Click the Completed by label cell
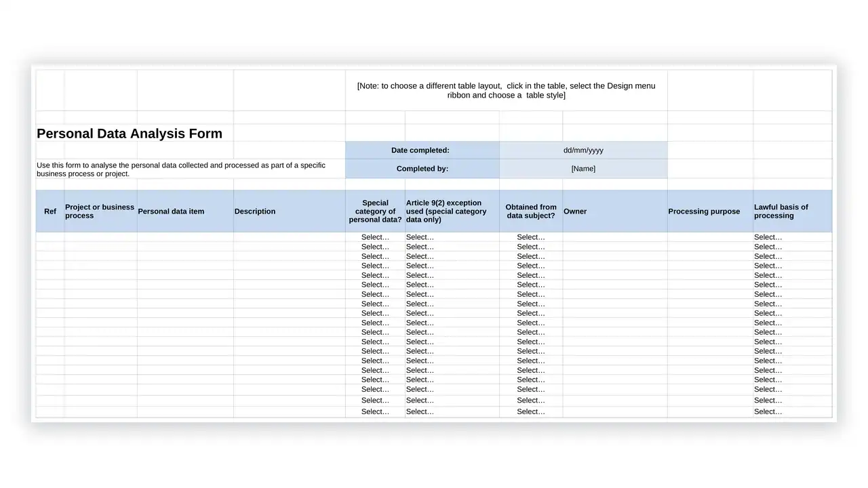The image size is (868, 488). tap(422, 169)
